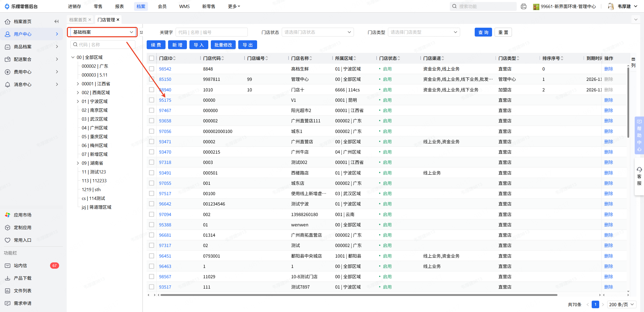Check the select-all checkbox in the table header
Screen dimensions: 644x312
151,58
